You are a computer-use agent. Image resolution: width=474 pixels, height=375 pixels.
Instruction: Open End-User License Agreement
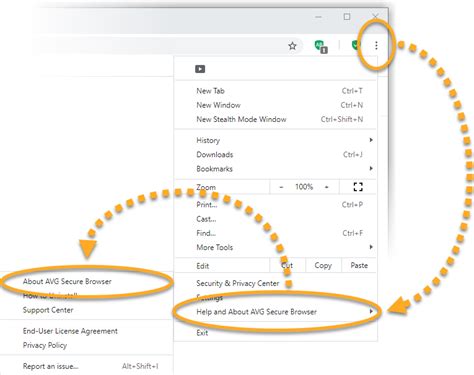point(86,331)
